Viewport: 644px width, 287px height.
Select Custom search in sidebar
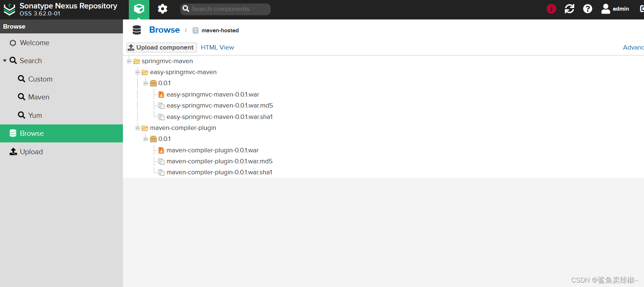tap(61, 79)
